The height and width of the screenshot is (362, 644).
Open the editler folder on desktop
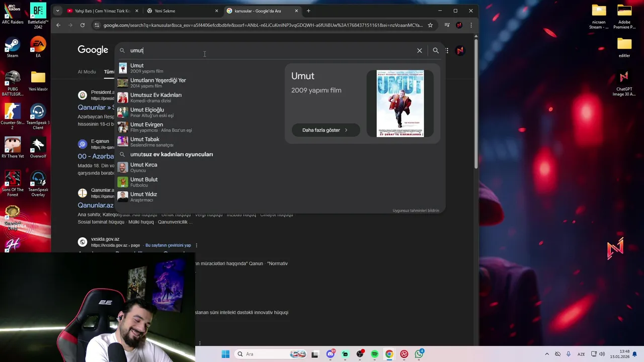[624, 47]
